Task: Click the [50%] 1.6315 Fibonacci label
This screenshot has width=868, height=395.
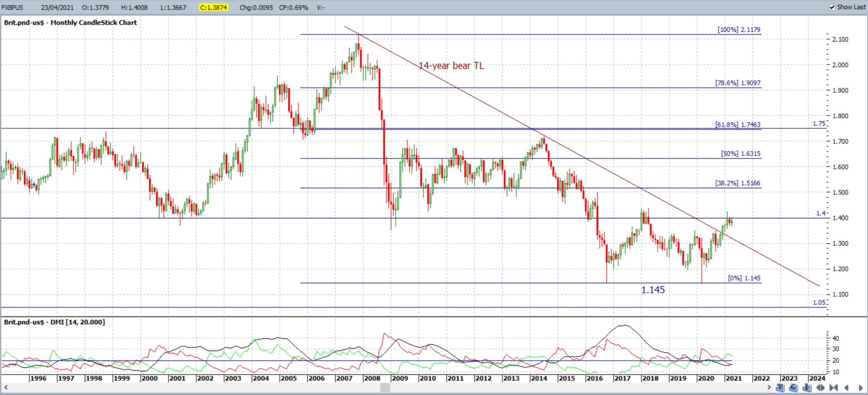Action: [741, 153]
